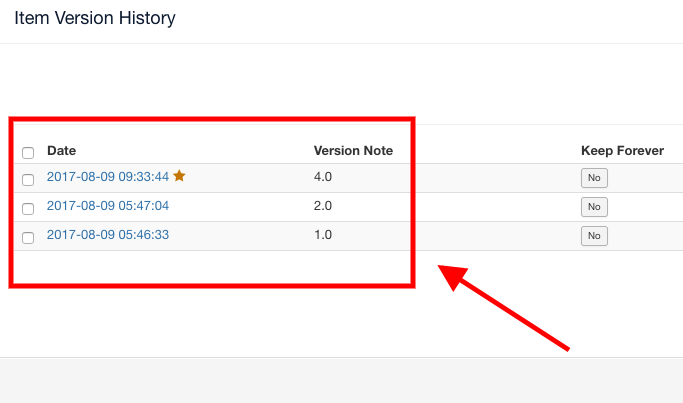Image resolution: width=683 pixels, height=403 pixels.
Task: Select the 2.0 version note text
Action: coord(323,206)
